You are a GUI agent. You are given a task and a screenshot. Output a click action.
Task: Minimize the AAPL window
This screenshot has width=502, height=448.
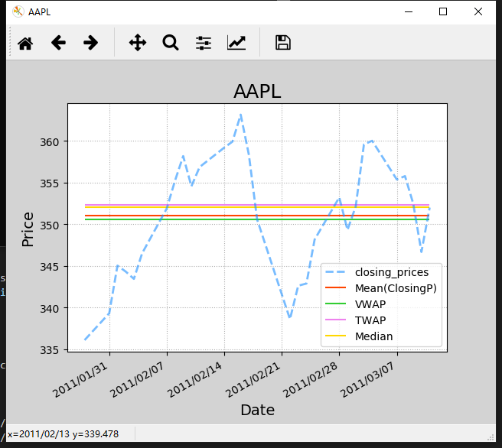pyautogui.click(x=409, y=11)
